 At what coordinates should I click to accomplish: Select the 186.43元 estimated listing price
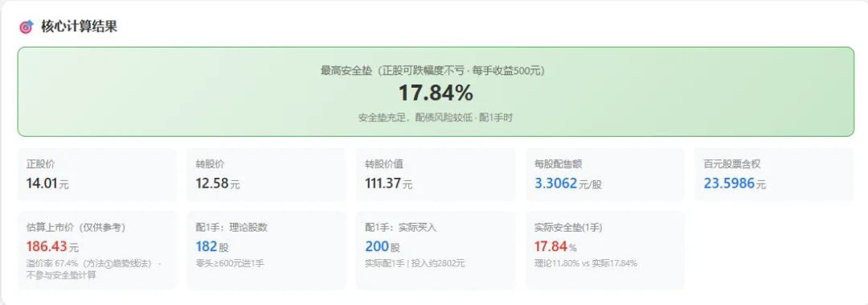(52, 246)
